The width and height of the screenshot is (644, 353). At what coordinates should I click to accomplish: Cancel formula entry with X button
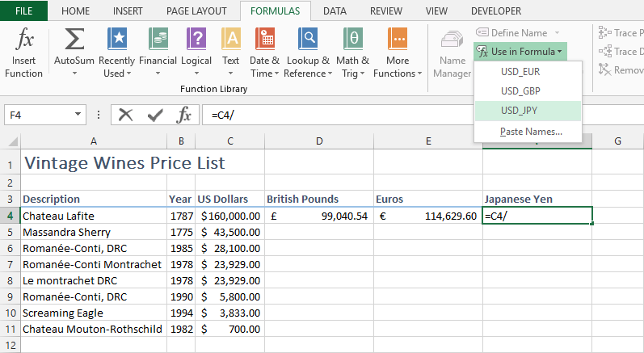[x=126, y=115]
